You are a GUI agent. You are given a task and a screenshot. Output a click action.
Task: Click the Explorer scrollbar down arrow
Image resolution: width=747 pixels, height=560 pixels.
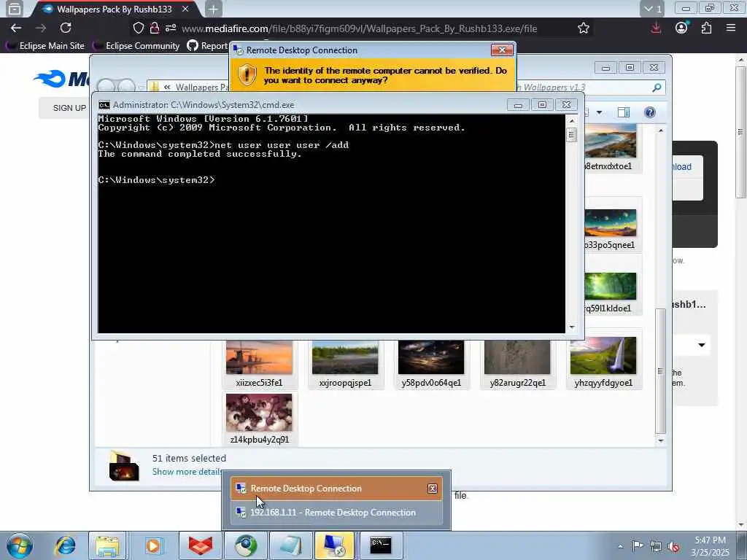(660, 440)
